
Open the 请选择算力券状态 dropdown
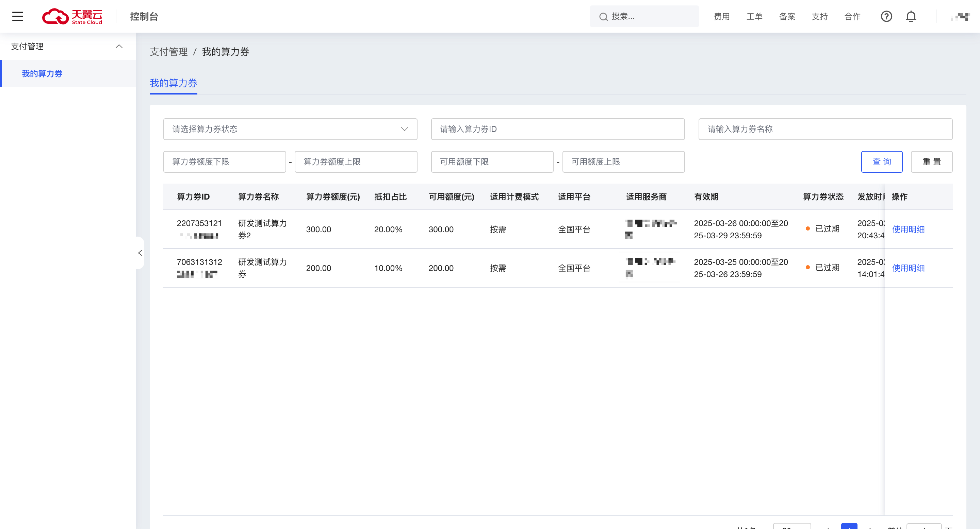pyautogui.click(x=290, y=129)
